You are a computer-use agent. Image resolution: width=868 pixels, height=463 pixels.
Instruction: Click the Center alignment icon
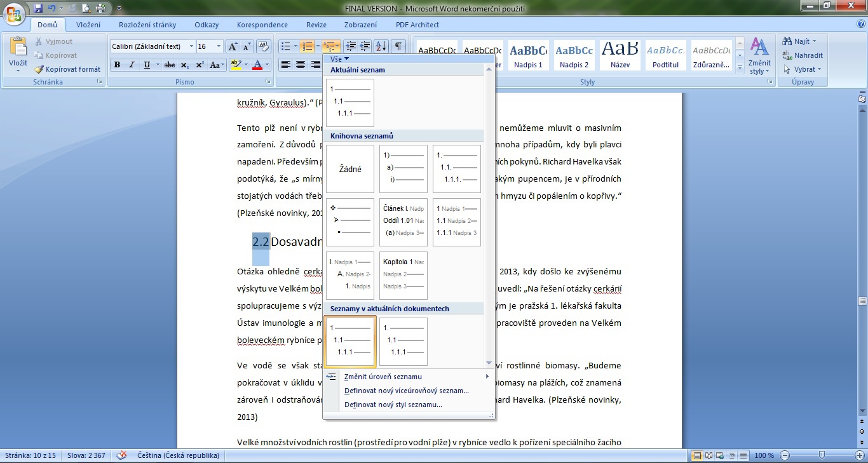coord(300,65)
